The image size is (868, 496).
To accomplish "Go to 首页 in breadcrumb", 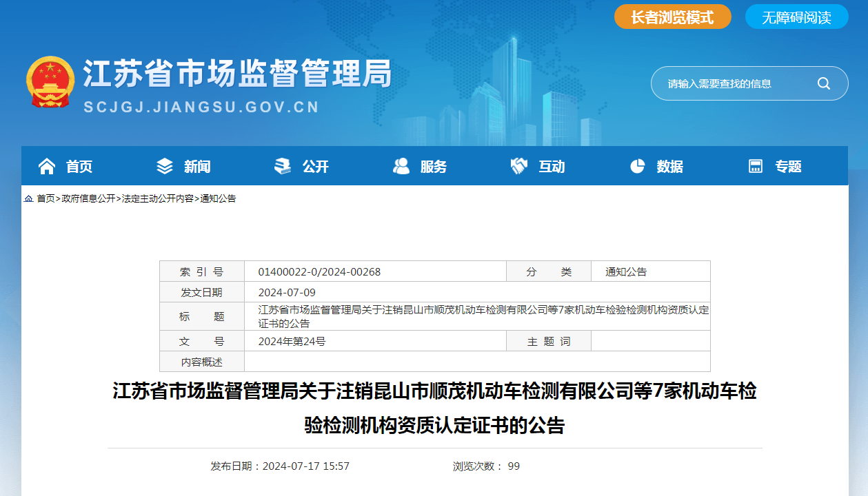I will pos(46,198).
